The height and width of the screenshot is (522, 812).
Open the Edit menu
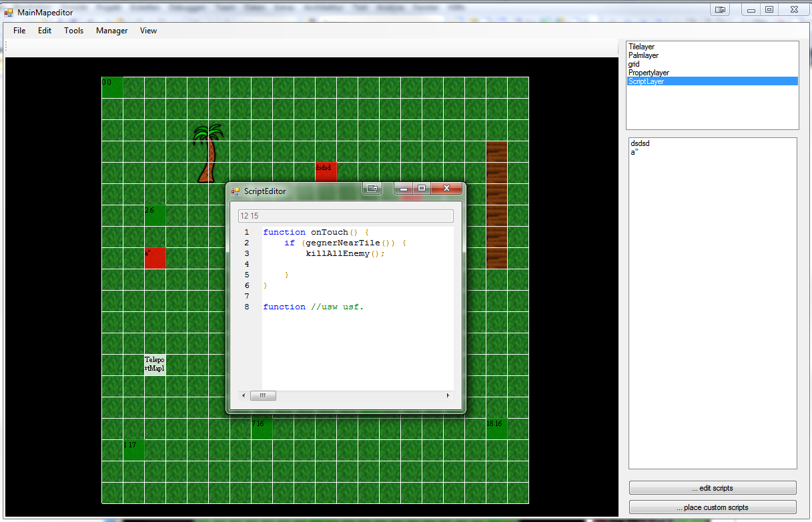pos(45,31)
